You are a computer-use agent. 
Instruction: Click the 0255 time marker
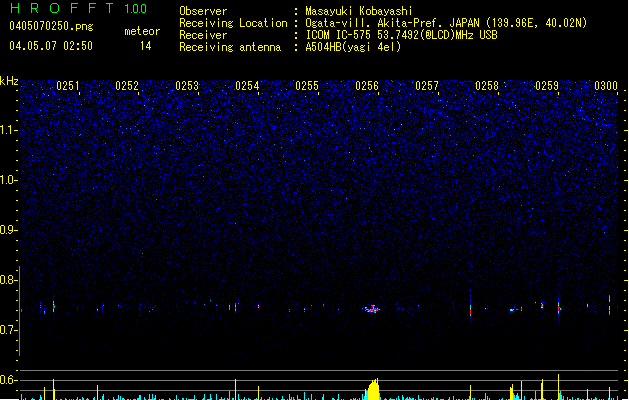(307, 86)
